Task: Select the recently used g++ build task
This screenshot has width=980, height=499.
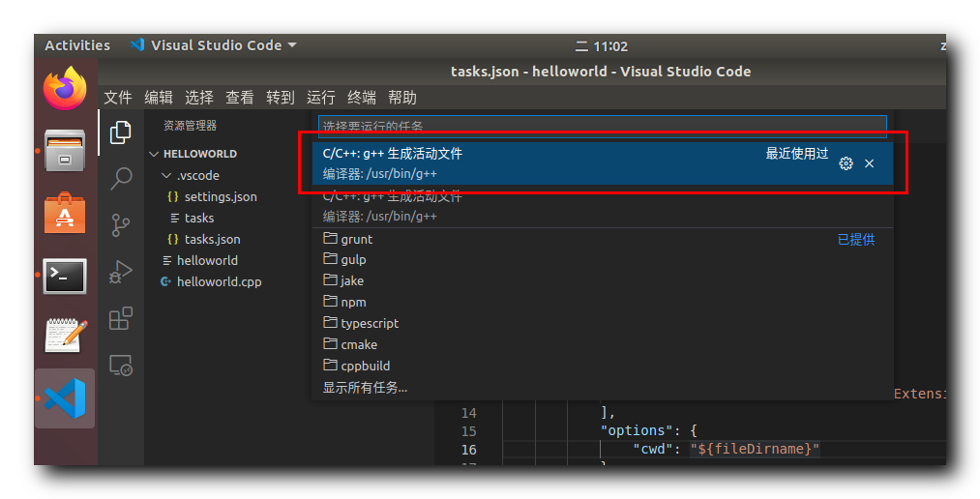Action: tap(603, 163)
